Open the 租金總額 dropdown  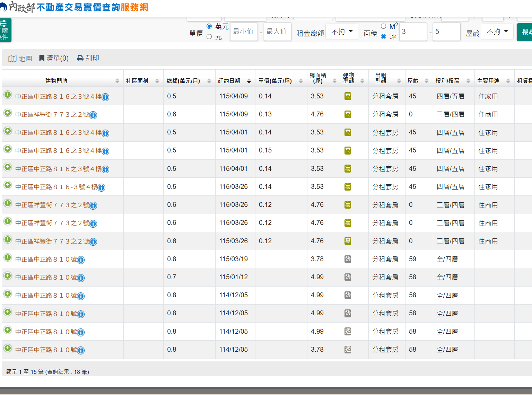click(x=342, y=32)
